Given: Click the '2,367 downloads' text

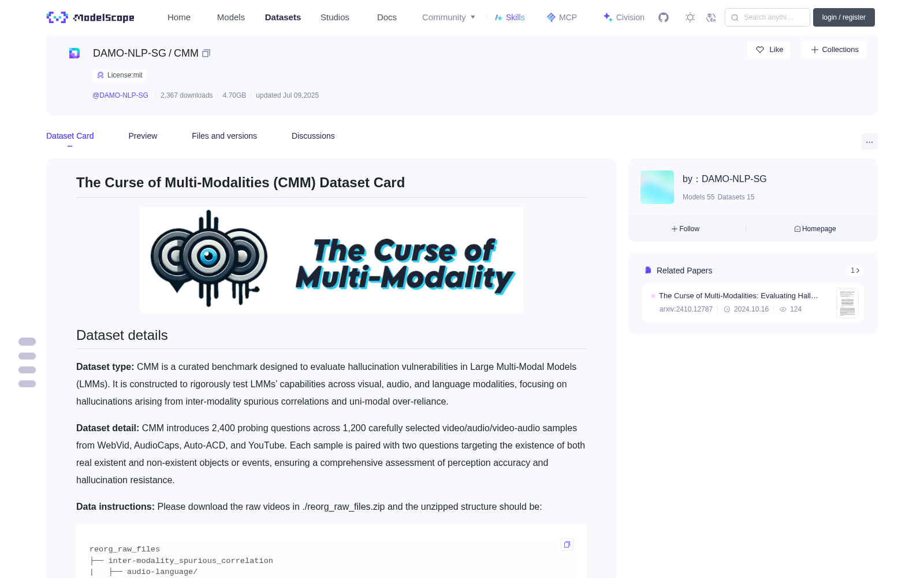Looking at the screenshot, I should 187,95.
